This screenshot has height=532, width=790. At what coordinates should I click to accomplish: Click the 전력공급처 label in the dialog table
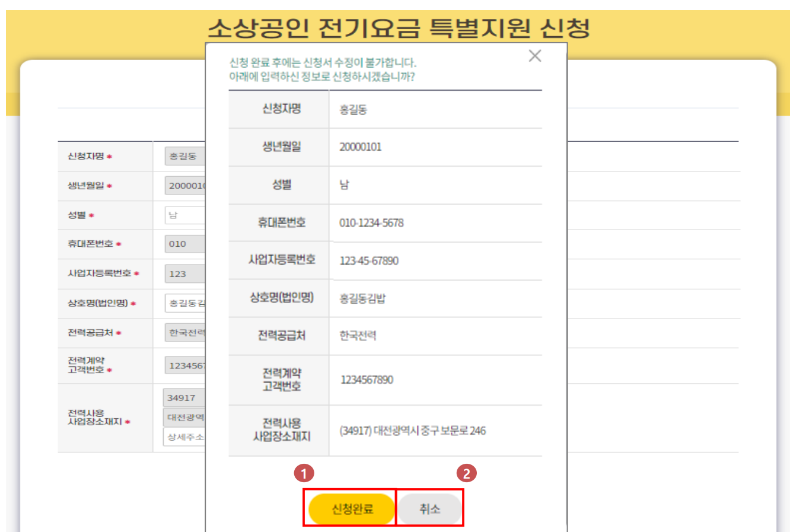[282, 336]
